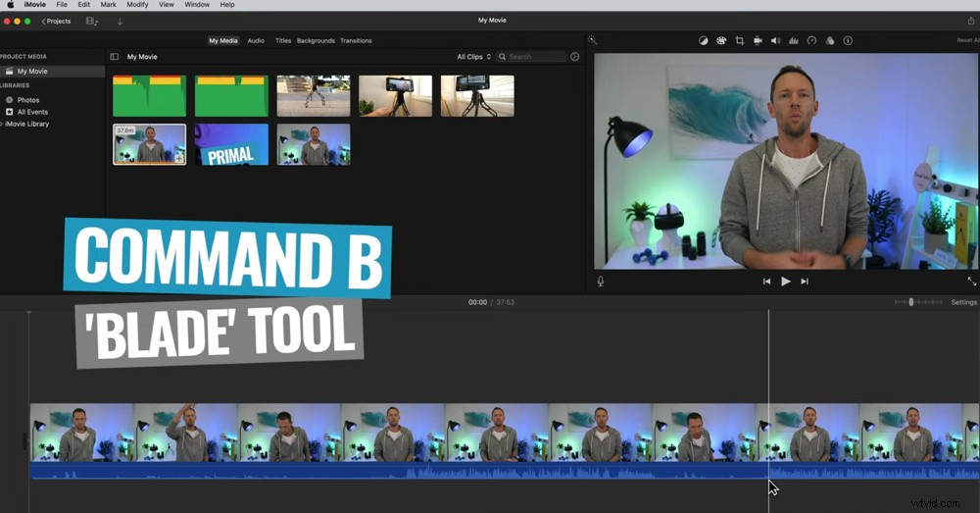Open the color correction palette tool
The height and width of the screenshot is (513, 980).
click(x=721, y=40)
